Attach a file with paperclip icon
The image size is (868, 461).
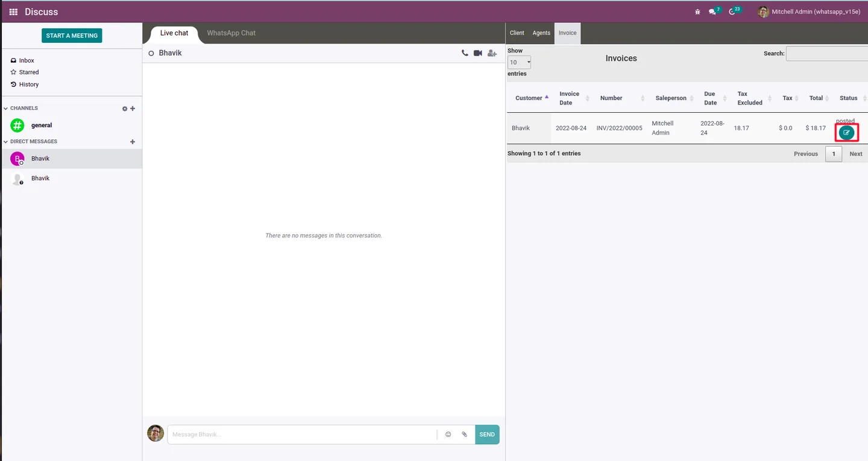(x=464, y=434)
